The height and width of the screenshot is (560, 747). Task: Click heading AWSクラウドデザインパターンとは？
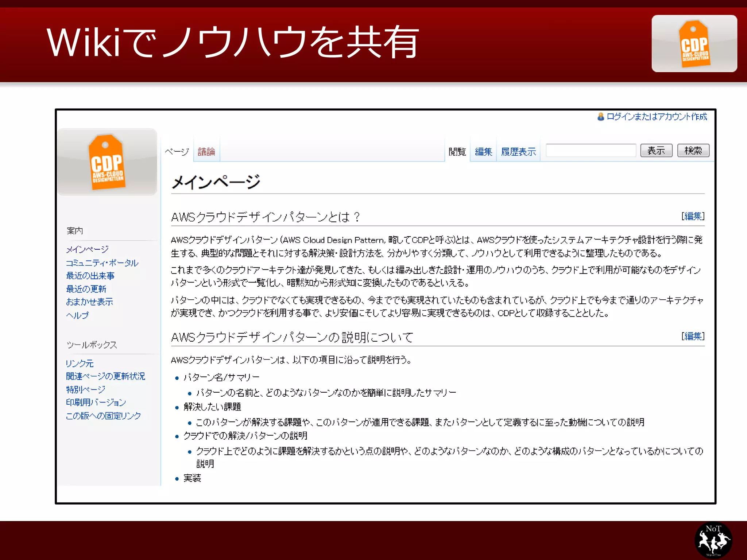click(x=266, y=217)
